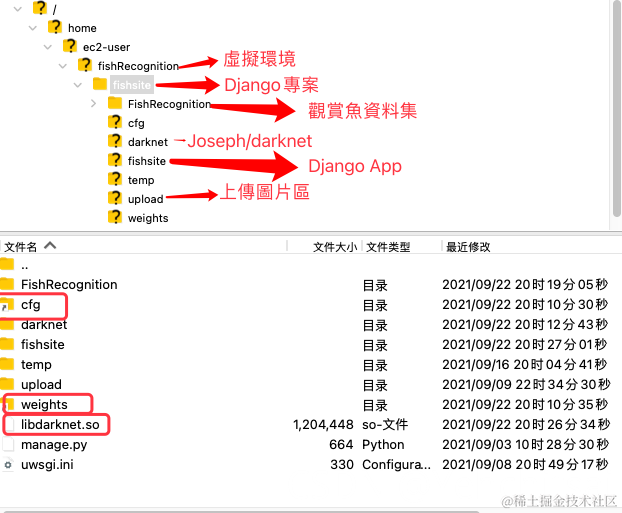Select darknet name in file list
The height and width of the screenshot is (513, 622).
(44, 325)
